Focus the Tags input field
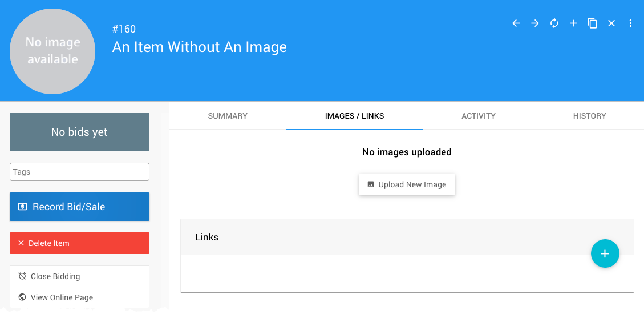The width and height of the screenshot is (644, 326). click(79, 172)
